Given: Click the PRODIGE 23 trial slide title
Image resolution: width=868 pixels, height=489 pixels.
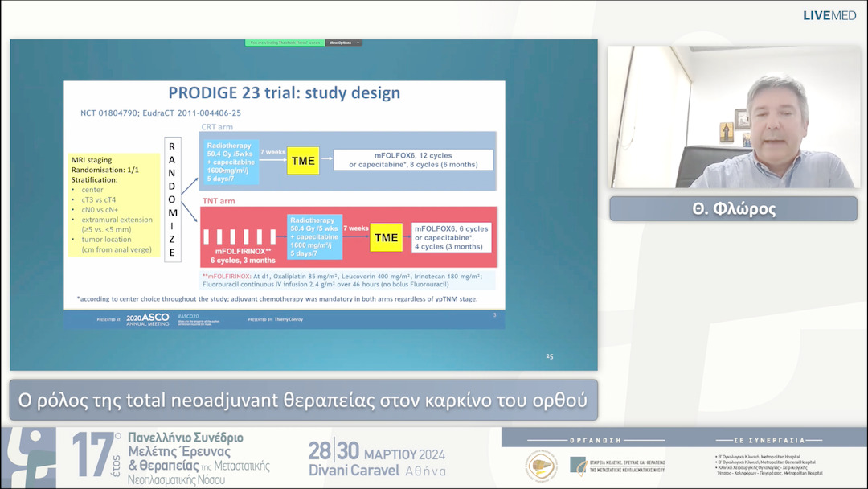Looking at the screenshot, I should 284,93.
